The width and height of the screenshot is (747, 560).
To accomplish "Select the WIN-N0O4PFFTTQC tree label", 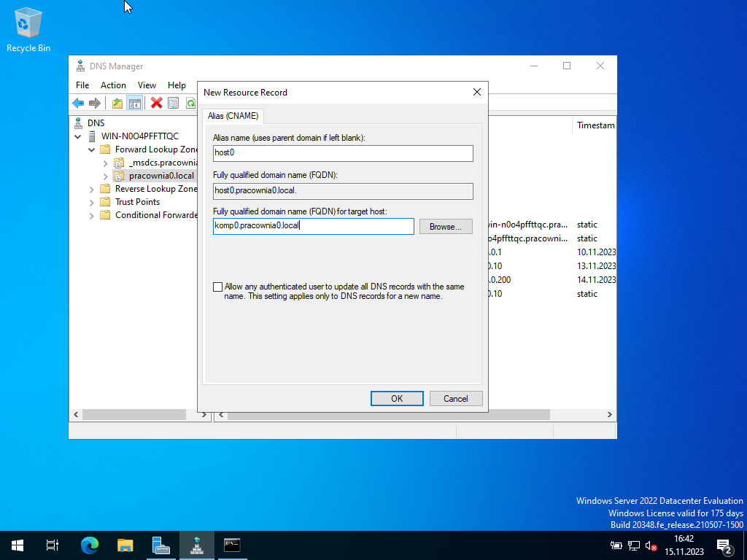I will click(140, 136).
